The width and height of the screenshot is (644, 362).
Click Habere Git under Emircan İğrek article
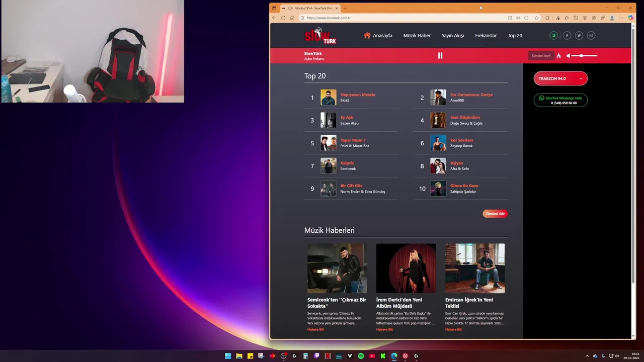tap(453, 329)
